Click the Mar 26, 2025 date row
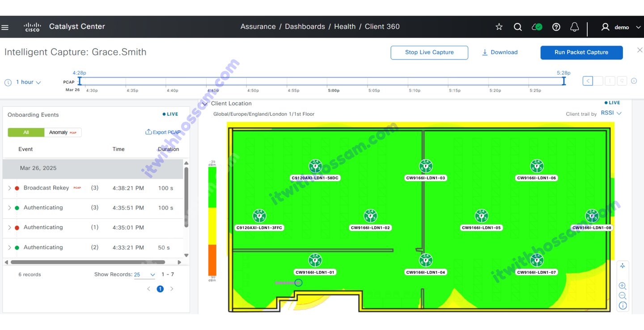Screen dimensions: 644x330 click(x=93, y=169)
